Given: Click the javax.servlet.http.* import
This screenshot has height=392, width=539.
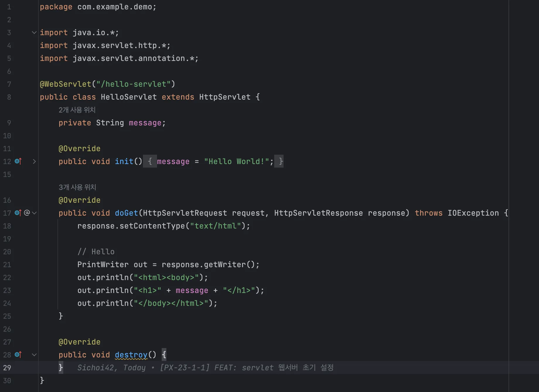Looking at the screenshot, I should click(x=120, y=45).
